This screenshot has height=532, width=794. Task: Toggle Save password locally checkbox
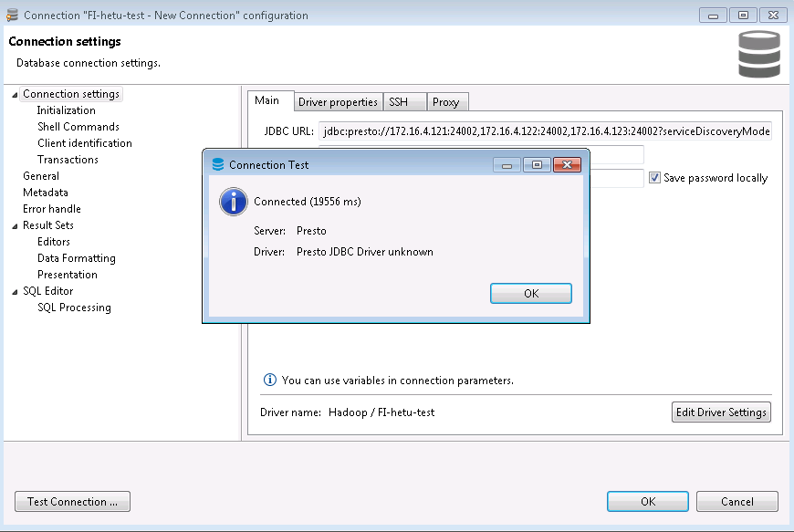[x=654, y=178]
